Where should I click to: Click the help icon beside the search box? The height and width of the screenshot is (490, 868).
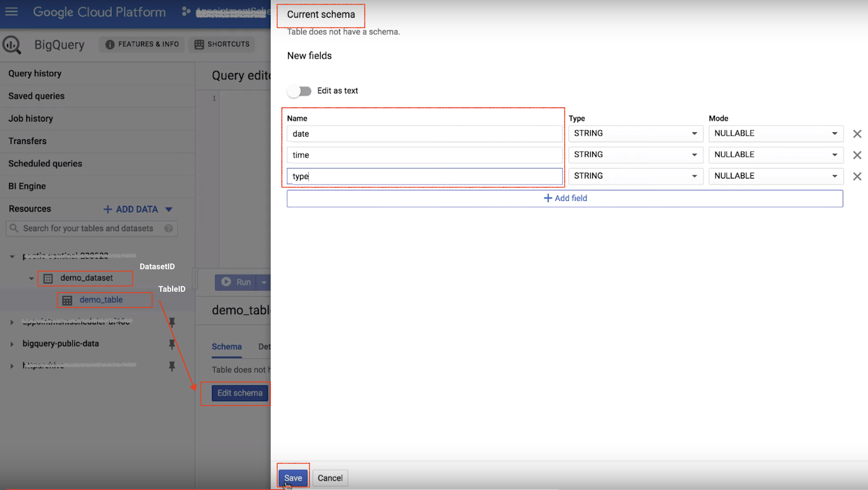(169, 228)
